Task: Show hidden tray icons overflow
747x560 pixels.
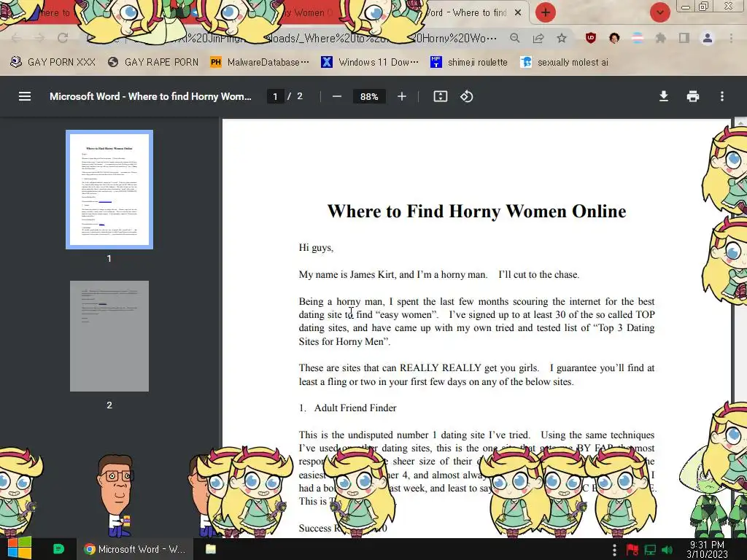Action: tap(614, 550)
